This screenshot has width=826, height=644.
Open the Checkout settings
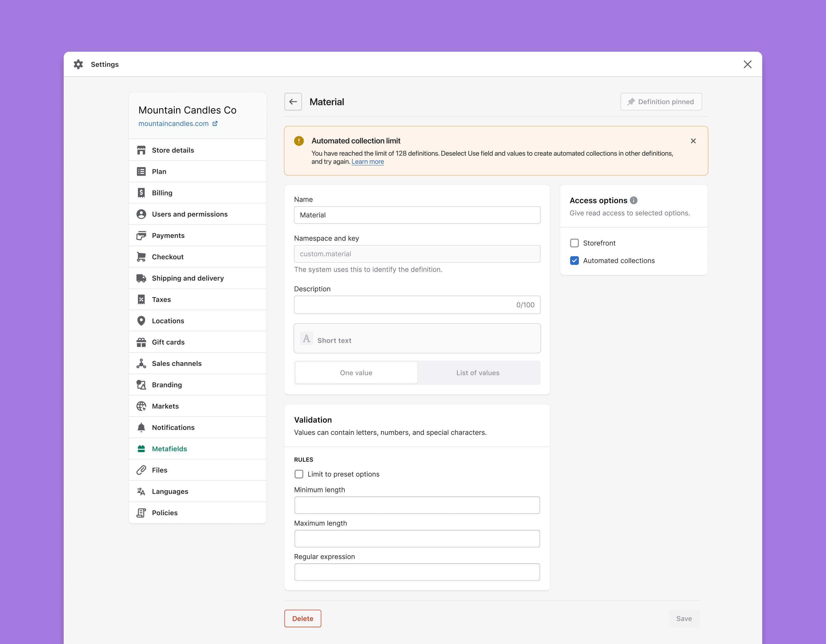pyautogui.click(x=198, y=257)
